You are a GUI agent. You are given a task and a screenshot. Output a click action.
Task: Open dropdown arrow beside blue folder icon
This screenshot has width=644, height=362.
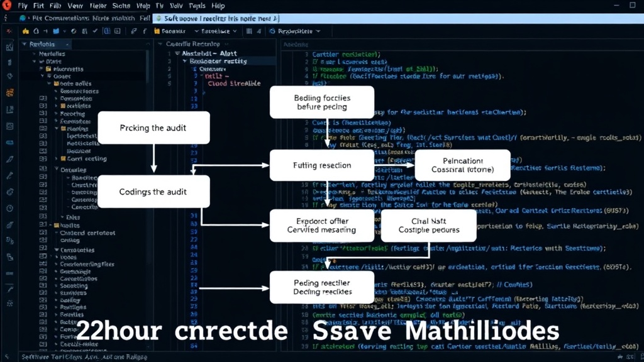[65, 31]
